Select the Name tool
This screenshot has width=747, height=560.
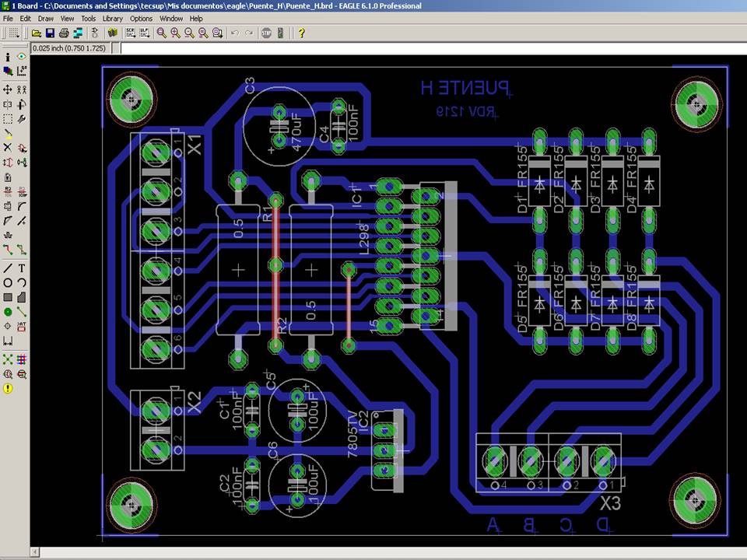tap(8, 192)
